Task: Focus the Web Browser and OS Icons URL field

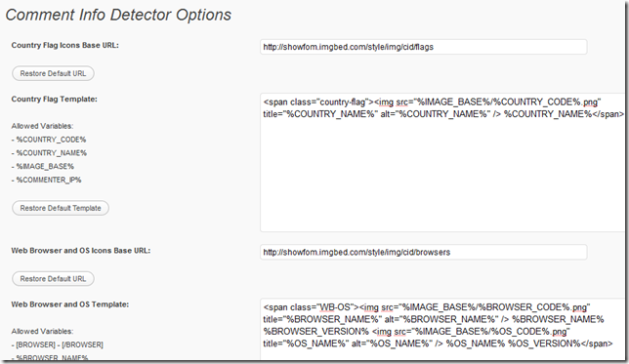Action: (x=423, y=252)
